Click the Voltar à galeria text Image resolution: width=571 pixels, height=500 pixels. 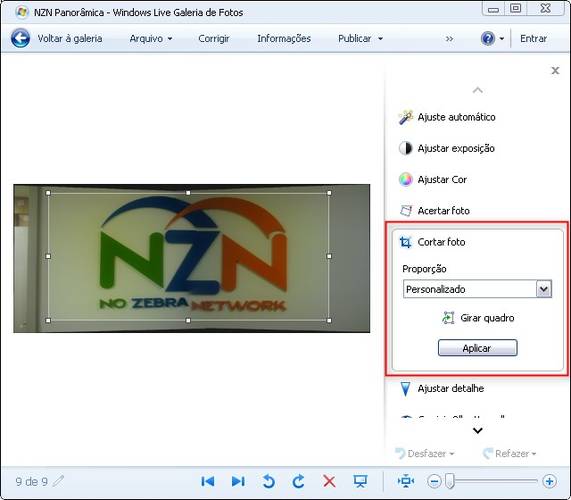click(x=70, y=38)
